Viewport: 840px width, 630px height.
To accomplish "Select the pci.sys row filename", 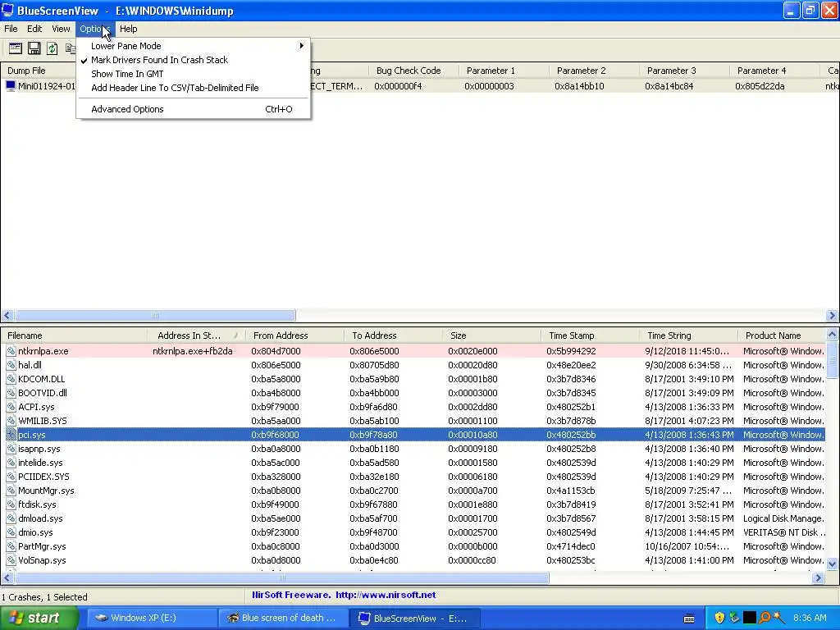I will point(32,435).
